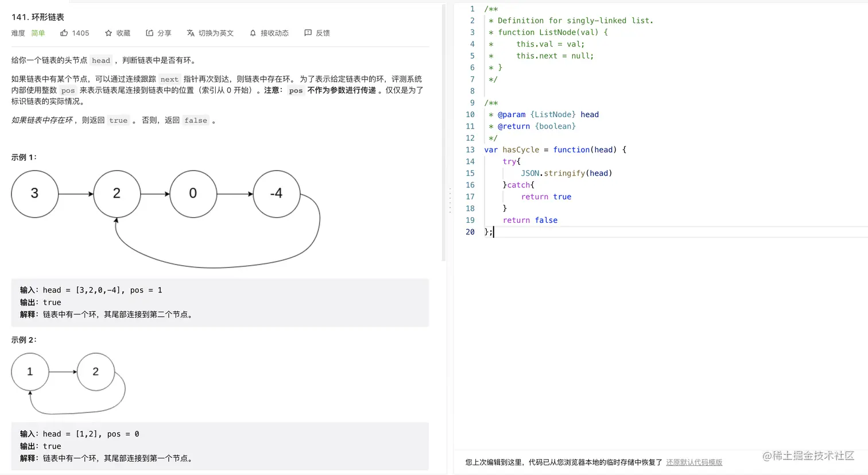
Task: Click node 1 in the example 2 diagram
Action: coord(30,372)
